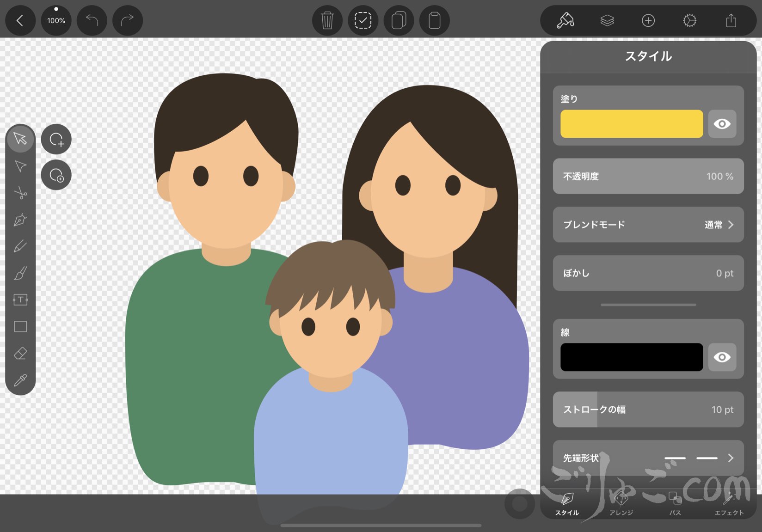The height and width of the screenshot is (532, 762).
Task: Tap the share export icon
Action: 731,21
